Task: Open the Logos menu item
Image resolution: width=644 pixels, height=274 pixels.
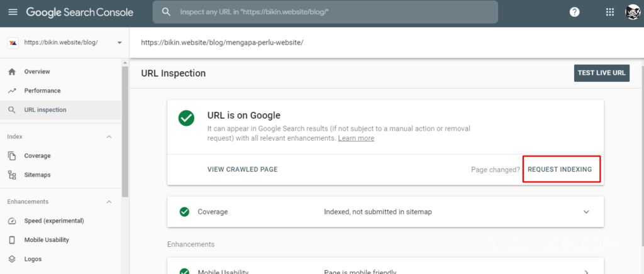Action: pyautogui.click(x=33, y=259)
